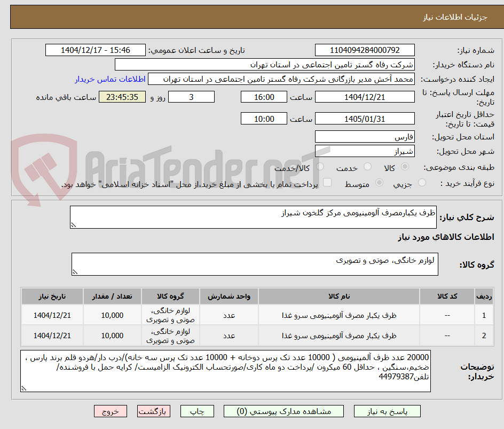The image size is (504, 429).
Task: Click the واحد شمارش column header
Action: coord(229,296)
